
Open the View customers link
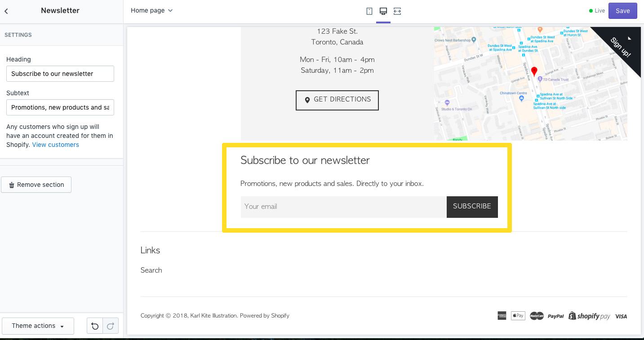55,144
